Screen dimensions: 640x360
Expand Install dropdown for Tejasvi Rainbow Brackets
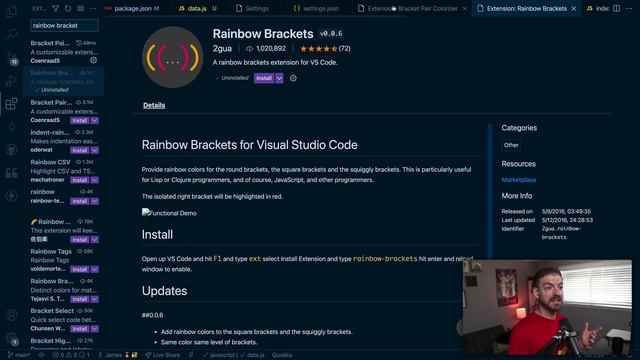click(x=95, y=299)
